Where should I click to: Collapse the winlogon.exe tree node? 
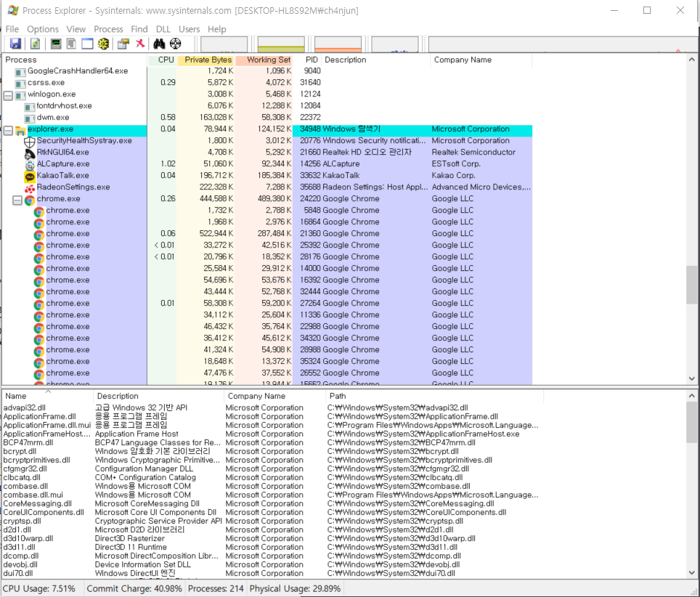(8, 96)
